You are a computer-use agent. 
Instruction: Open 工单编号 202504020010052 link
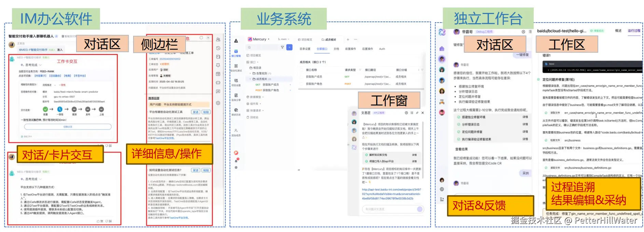click(170, 59)
